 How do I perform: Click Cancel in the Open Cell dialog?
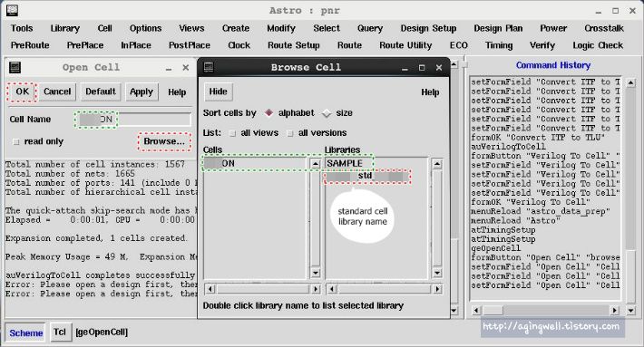point(57,92)
